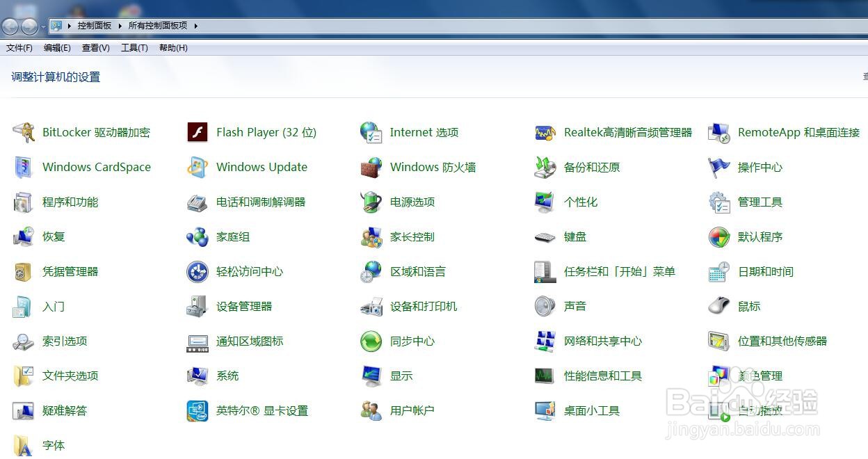Expand the arrow after 控制面板 breadcrumb
The width and height of the screenshot is (868, 459).
120,26
